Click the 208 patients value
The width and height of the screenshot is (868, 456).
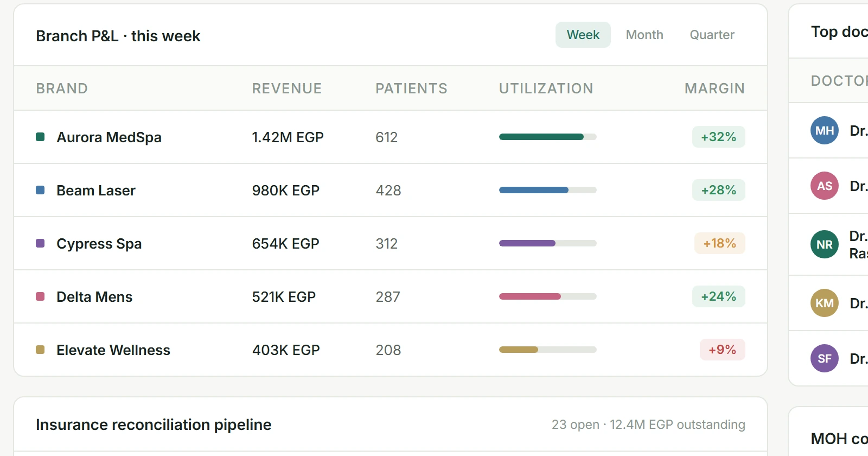coord(388,350)
